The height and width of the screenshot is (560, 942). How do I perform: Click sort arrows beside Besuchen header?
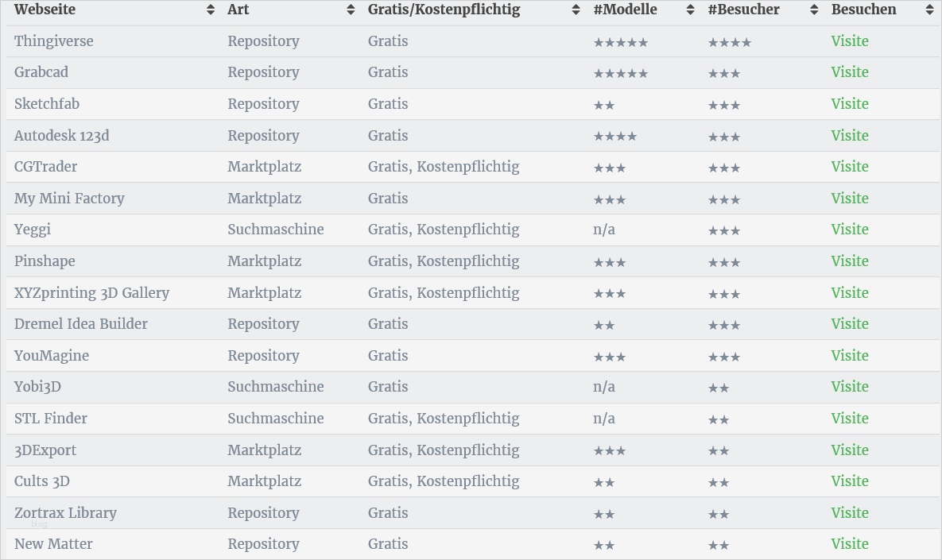click(929, 10)
